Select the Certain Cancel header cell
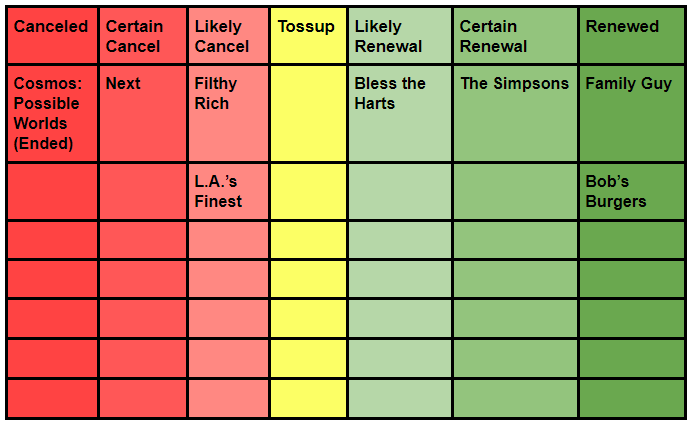This screenshot has width=695, height=427. pyautogui.click(x=143, y=36)
